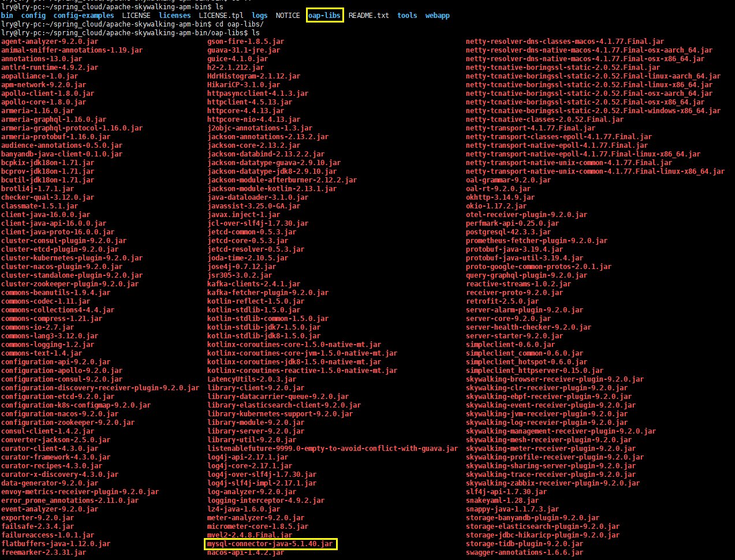The height and width of the screenshot is (560, 735).
Task: Select configuration-k8s-configmap-9.2.0.jar
Action: (x=76, y=405)
